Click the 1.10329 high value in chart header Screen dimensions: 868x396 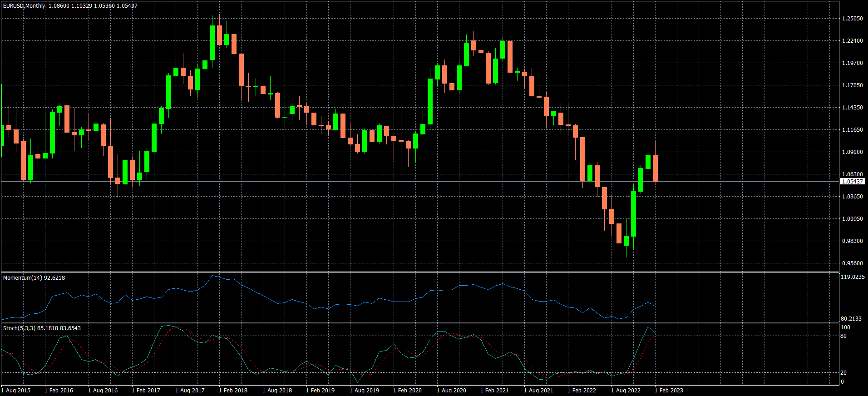coord(81,6)
